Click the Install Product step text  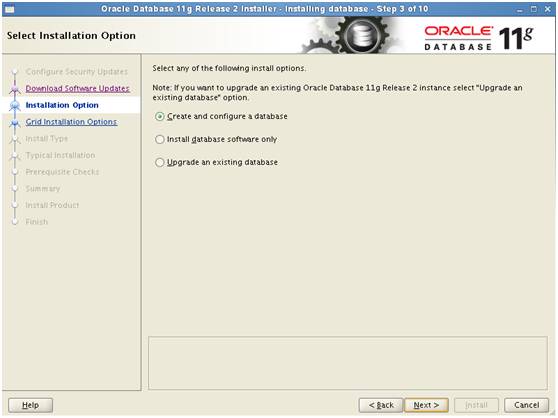[x=52, y=205]
